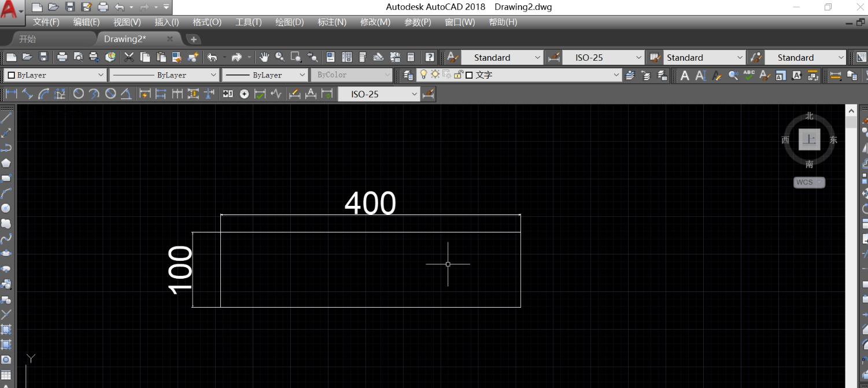The width and height of the screenshot is (868, 388).
Task: Open the linetype ByLayer dropdown
Action: 164,75
